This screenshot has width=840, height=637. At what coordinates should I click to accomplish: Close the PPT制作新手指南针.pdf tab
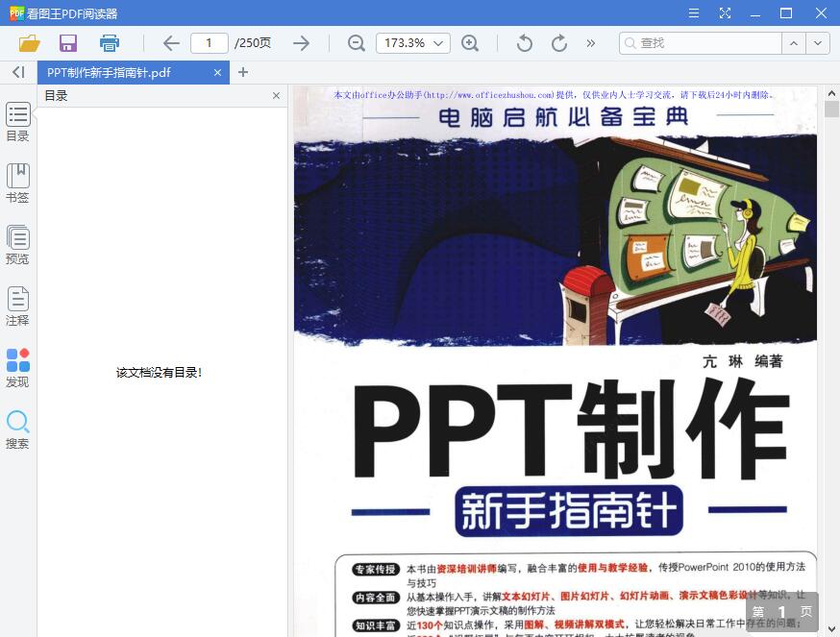(217, 72)
